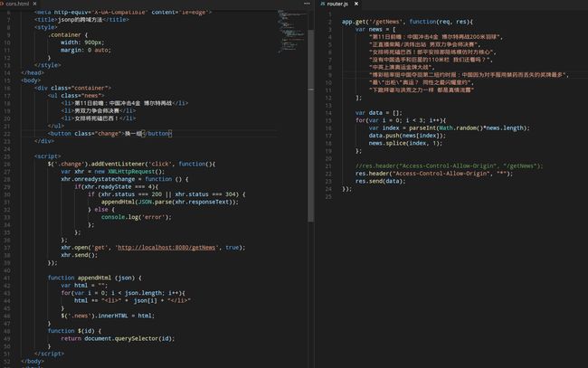
Task: Click the 'margin: 0 auto;' line
Action: pos(86,50)
